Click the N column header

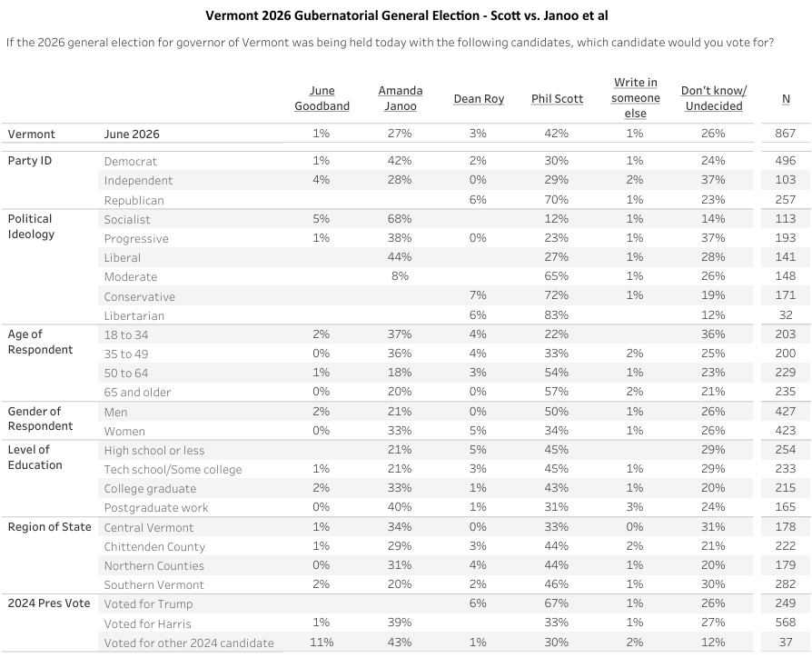(x=786, y=99)
